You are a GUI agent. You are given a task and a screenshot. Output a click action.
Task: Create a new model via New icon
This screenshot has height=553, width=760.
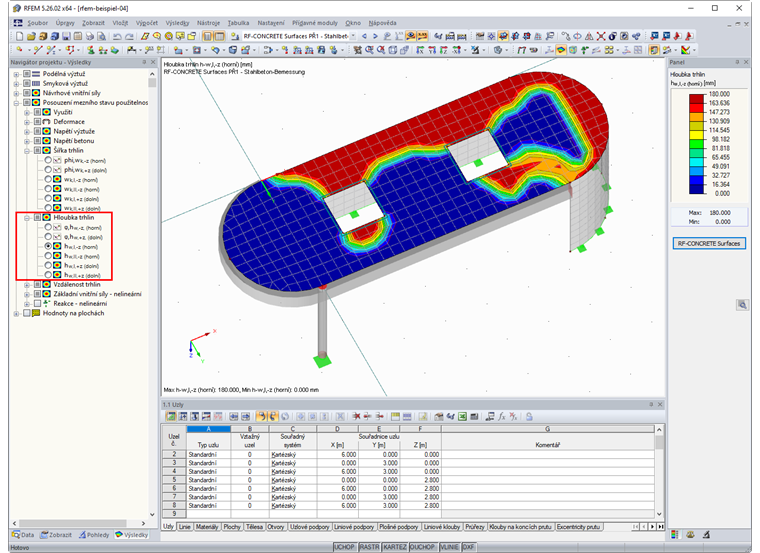click(19, 36)
